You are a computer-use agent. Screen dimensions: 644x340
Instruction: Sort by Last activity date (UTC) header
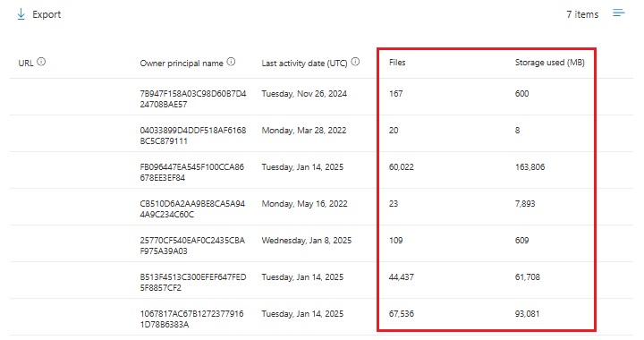pyautogui.click(x=304, y=64)
